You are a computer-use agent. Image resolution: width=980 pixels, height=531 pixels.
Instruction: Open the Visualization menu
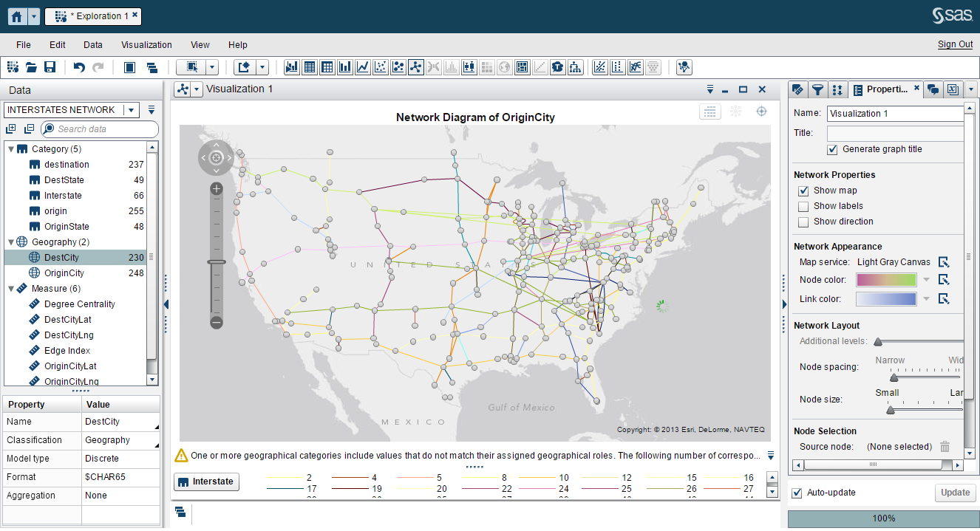coord(146,45)
